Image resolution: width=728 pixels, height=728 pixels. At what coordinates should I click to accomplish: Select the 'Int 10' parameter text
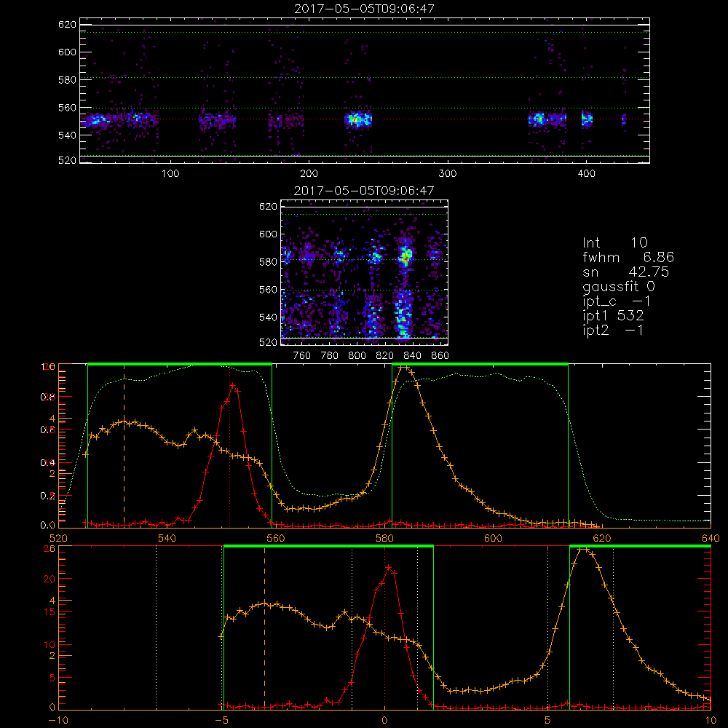(x=615, y=242)
